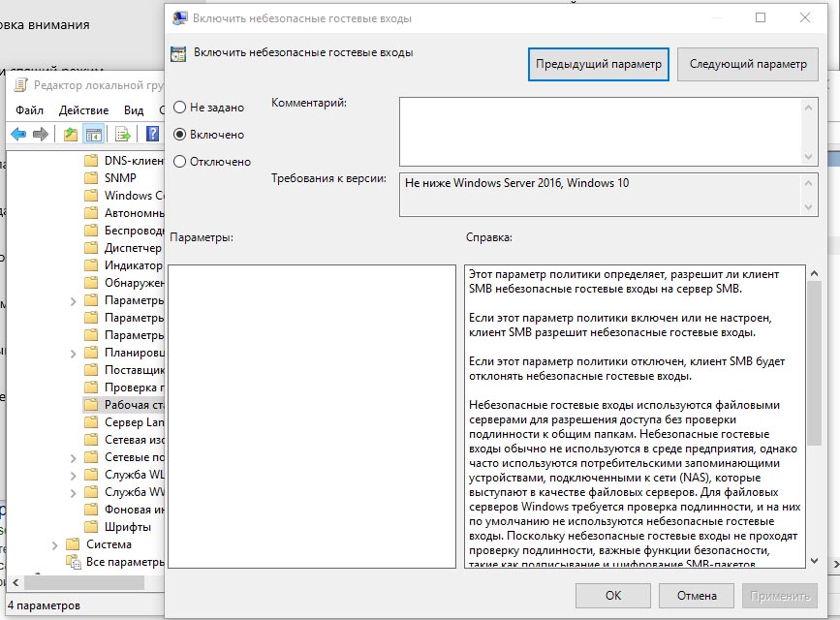
Task: Click the back arrow toolbar icon
Action: click(17, 134)
